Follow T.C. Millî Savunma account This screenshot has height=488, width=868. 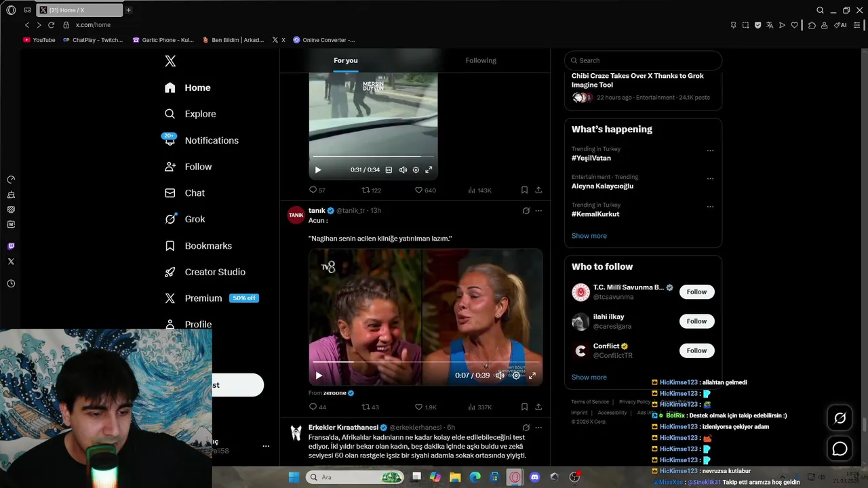click(696, 292)
